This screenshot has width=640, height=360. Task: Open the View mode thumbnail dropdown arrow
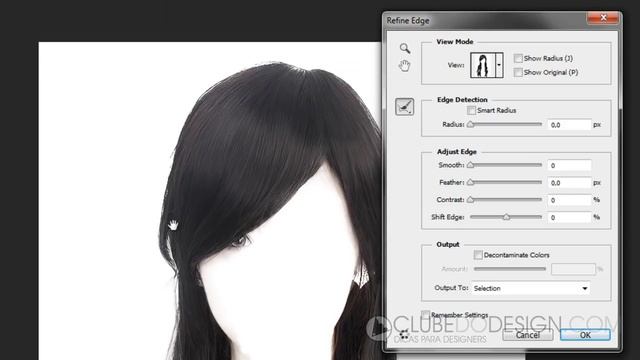[499, 65]
